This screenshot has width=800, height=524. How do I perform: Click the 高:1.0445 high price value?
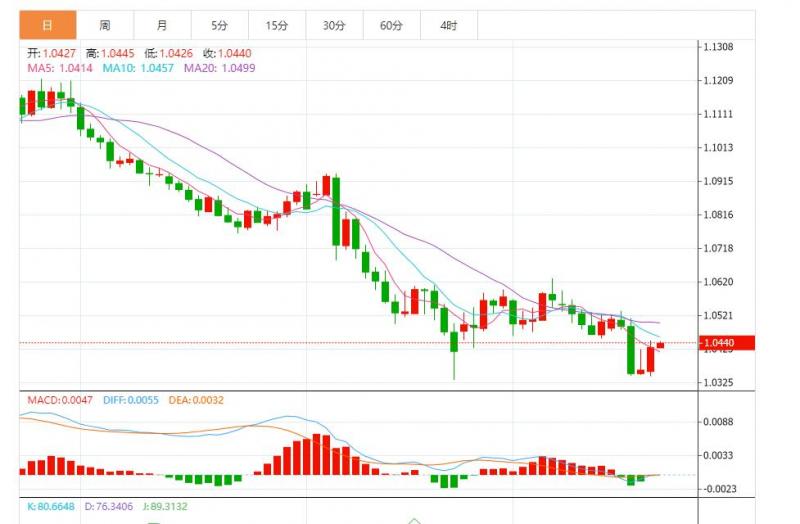(110, 53)
